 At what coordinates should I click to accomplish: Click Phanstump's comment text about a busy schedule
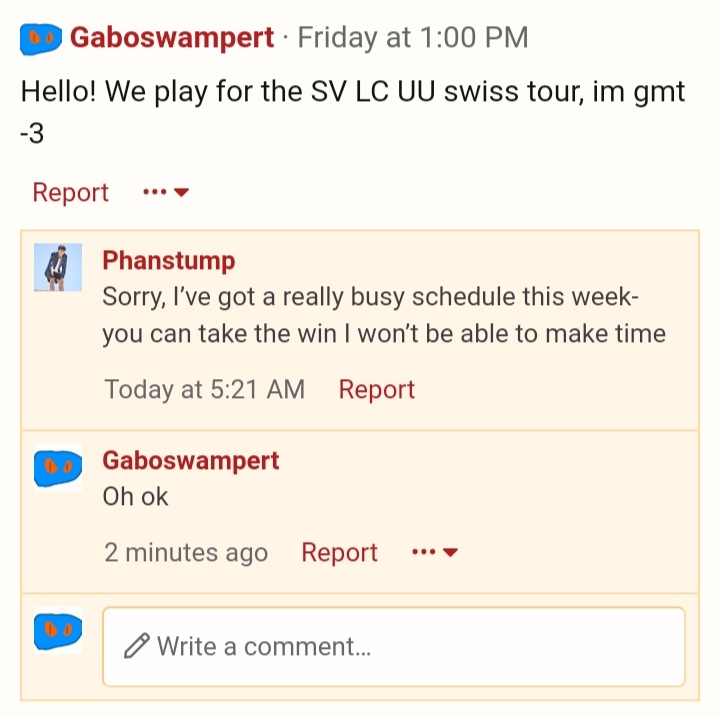(x=384, y=315)
